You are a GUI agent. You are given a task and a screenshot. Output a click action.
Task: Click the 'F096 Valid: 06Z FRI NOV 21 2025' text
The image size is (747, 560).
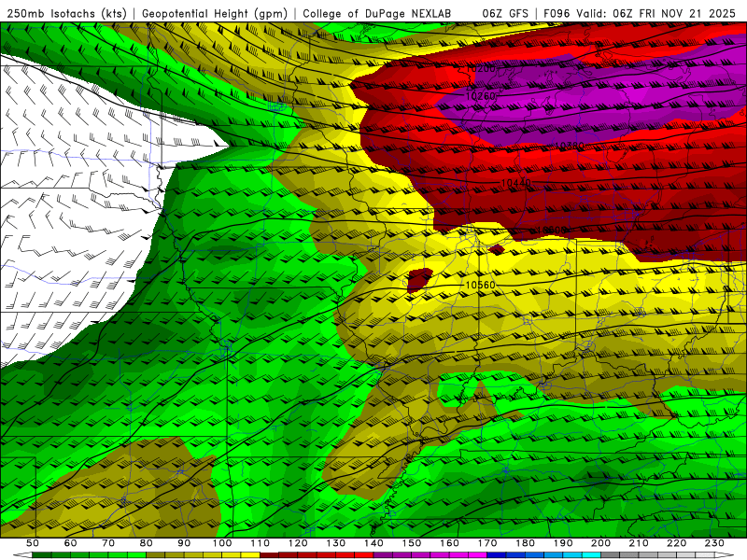point(640,13)
